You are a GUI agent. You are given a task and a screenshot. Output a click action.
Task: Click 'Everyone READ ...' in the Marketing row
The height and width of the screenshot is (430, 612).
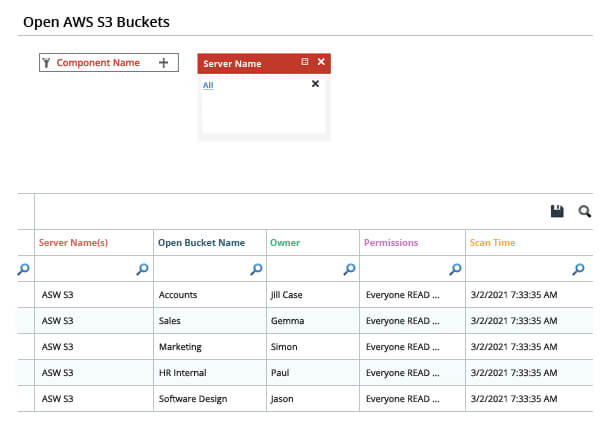402,347
